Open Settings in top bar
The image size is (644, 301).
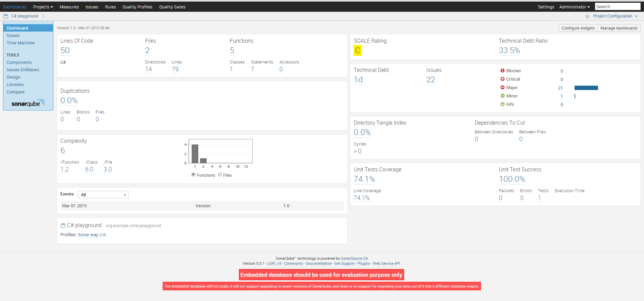click(546, 7)
